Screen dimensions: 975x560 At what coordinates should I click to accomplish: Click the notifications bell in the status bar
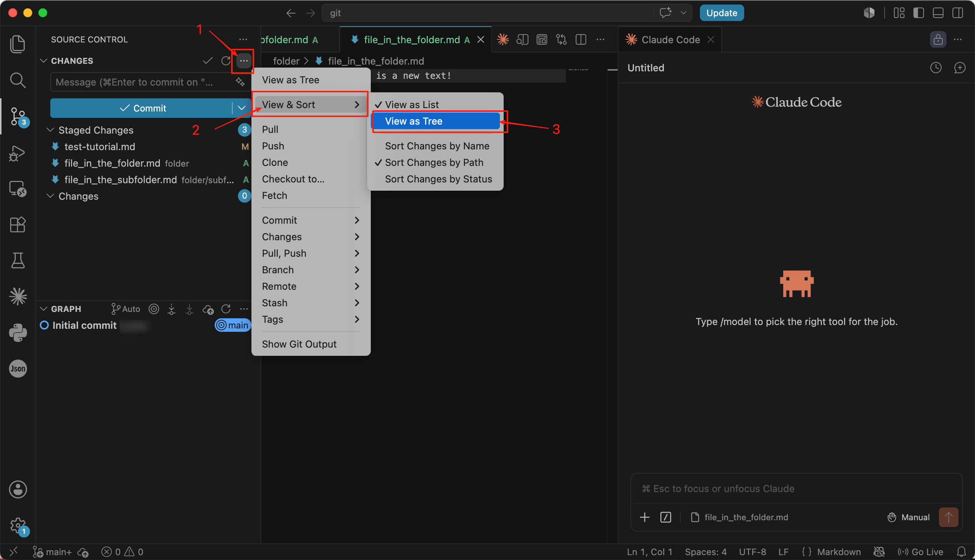pyautogui.click(x=961, y=552)
